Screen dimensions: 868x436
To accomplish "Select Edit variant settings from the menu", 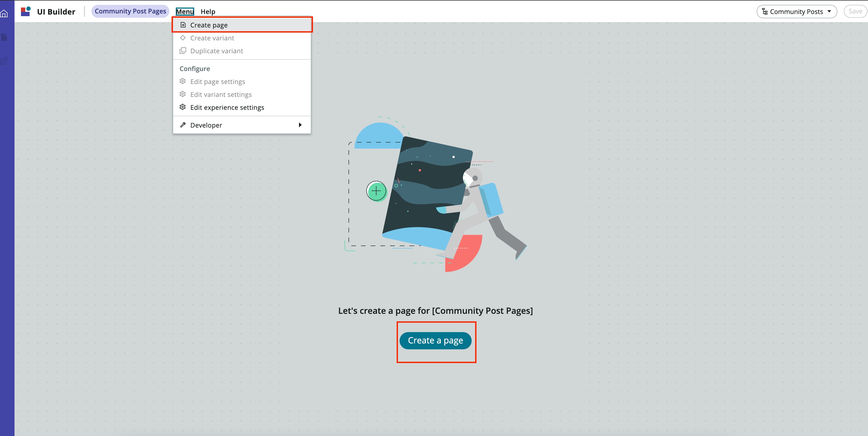I will pyautogui.click(x=221, y=94).
